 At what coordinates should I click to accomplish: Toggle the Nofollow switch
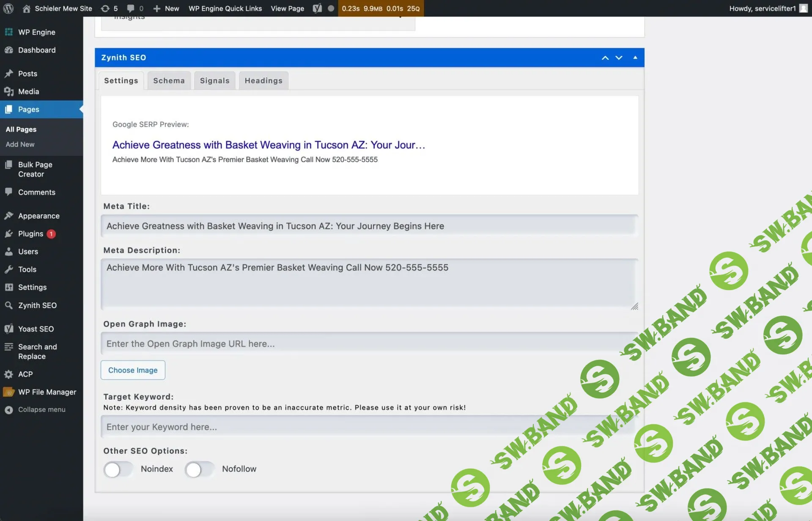click(199, 469)
